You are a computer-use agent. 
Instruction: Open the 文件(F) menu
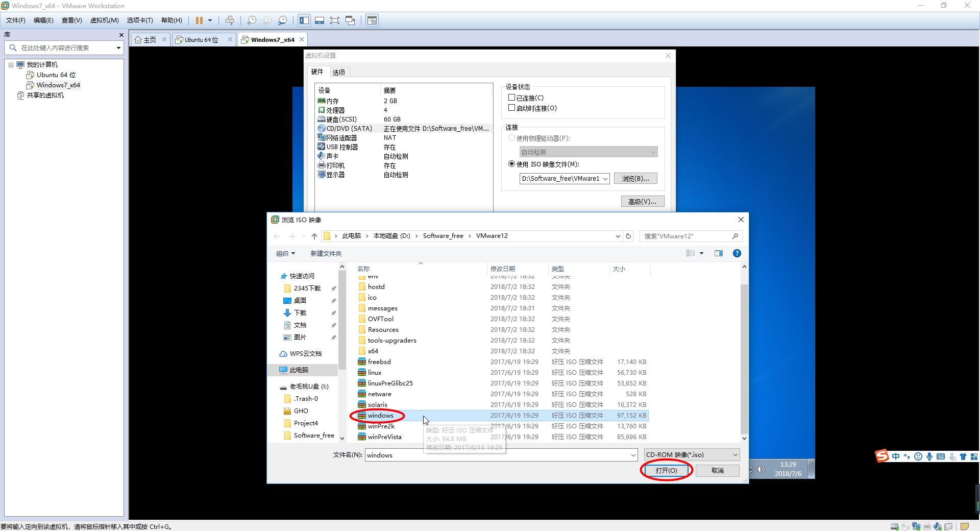[x=16, y=20]
